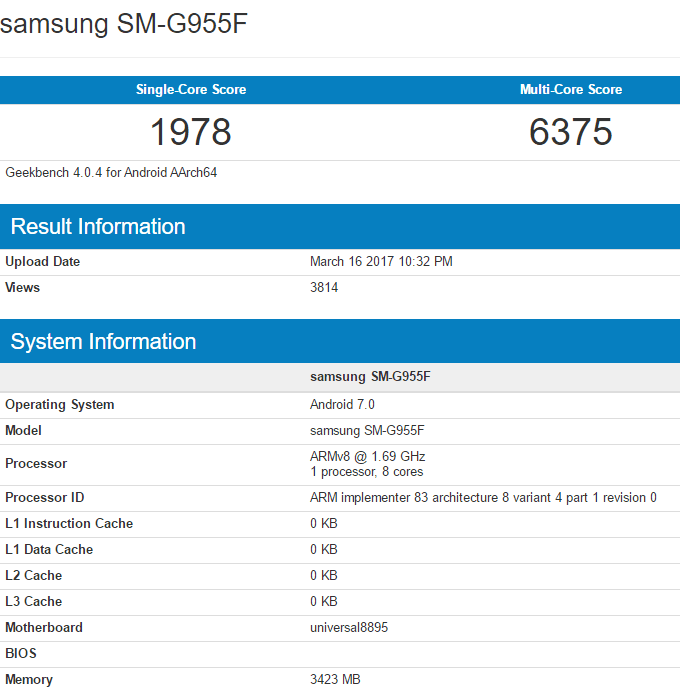The width and height of the screenshot is (680, 700).
Task: Select the Upload Date row label
Action: click(43, 262)
